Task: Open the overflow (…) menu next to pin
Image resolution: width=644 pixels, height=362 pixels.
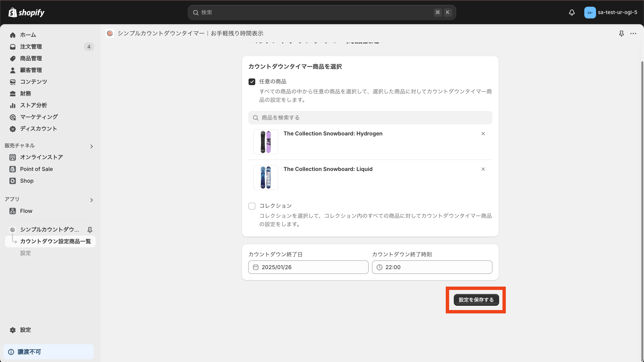Action: 634,34
